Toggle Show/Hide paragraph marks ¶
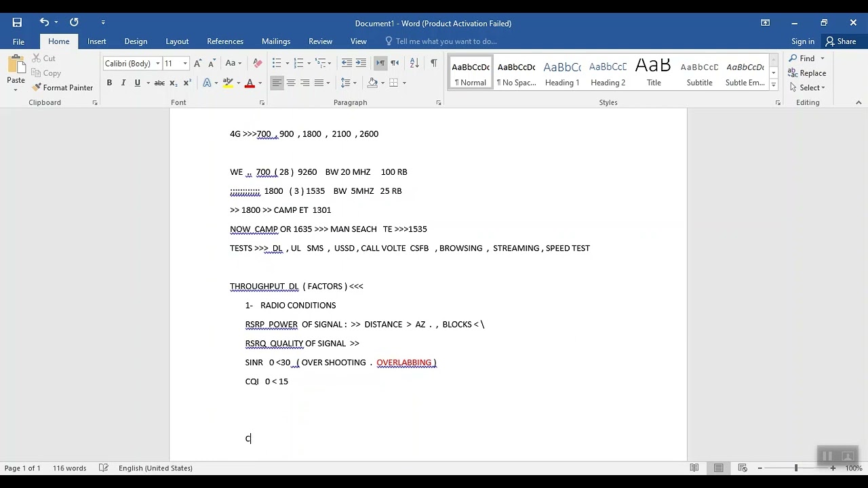This screenshot has height=488, width=868. (434, 63)
